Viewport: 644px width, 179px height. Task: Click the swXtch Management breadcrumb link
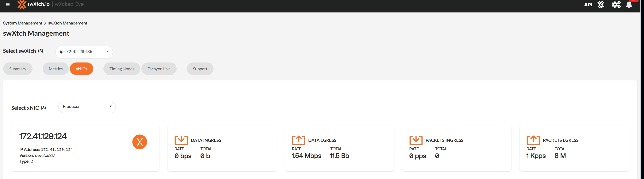point(68,23)
